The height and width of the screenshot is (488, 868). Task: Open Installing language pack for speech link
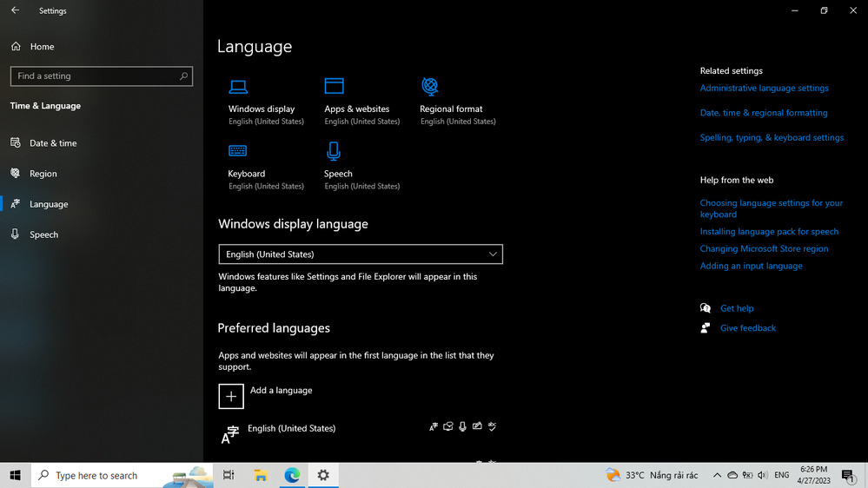[769, 231]
